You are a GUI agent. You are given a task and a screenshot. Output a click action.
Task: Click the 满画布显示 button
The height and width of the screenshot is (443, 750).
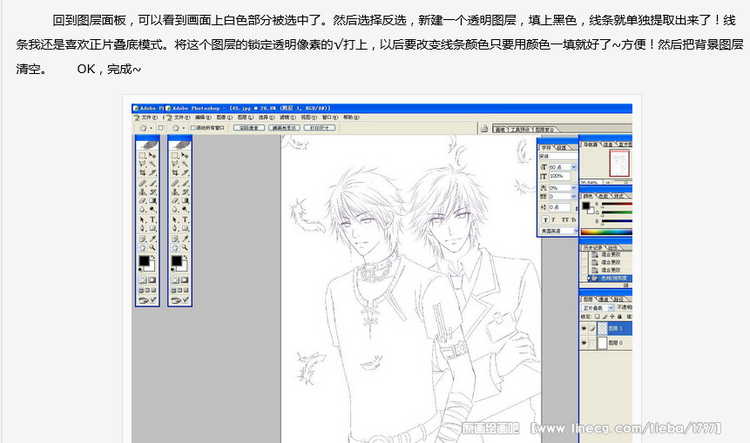[284, 128]
